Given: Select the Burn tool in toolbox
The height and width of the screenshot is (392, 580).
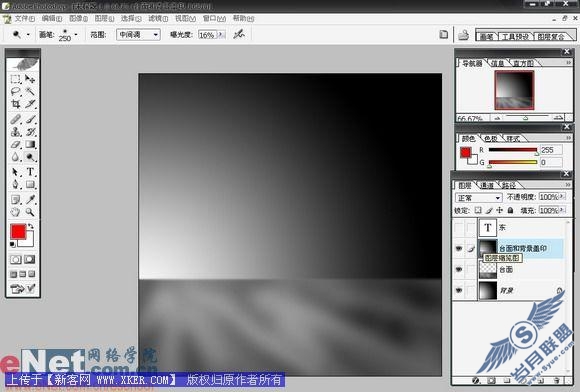Looking at the screenshot, I should coord(30,157).
